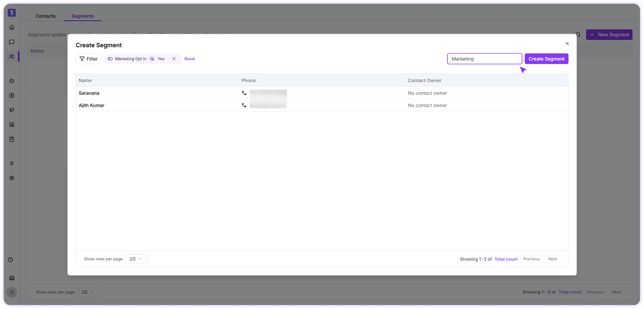This screenshot has width=644, height=309.
Task: Click Contact Owner column header
Action: coord(424,80)
